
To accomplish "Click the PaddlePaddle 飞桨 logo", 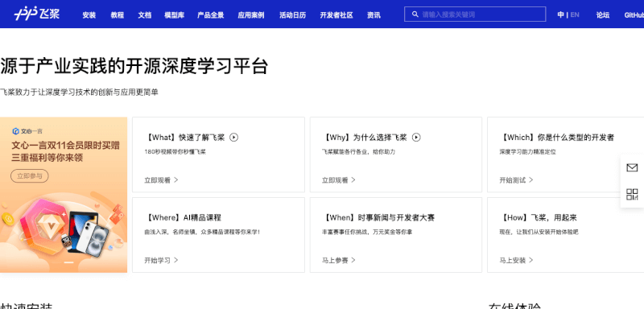I will point(36,14).
